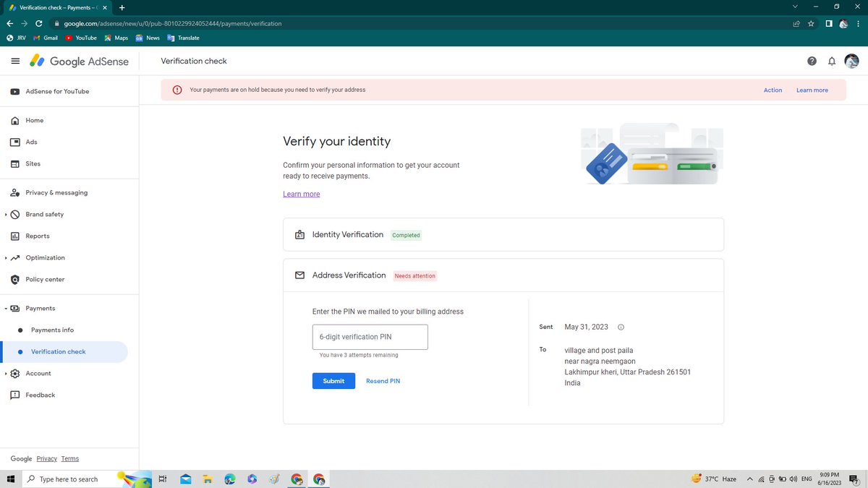
Task: Open the Translate bookmark
Action: (183, 38)
